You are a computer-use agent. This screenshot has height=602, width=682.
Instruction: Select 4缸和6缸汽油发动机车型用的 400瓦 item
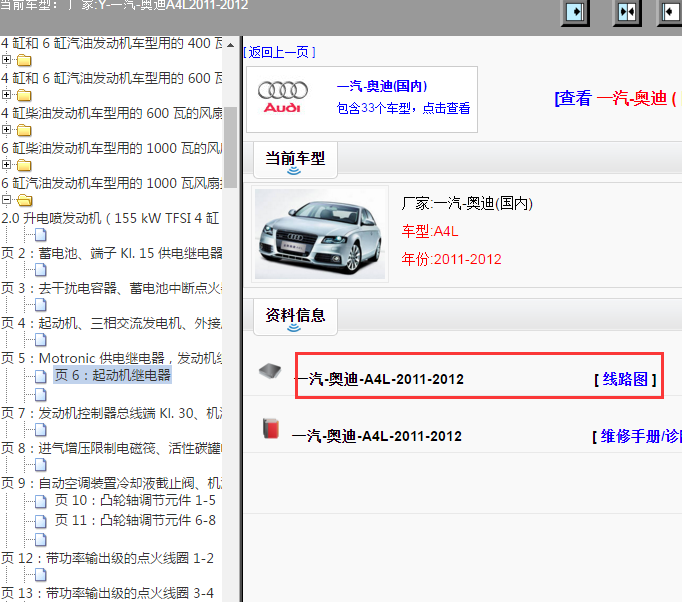(112, 43)
